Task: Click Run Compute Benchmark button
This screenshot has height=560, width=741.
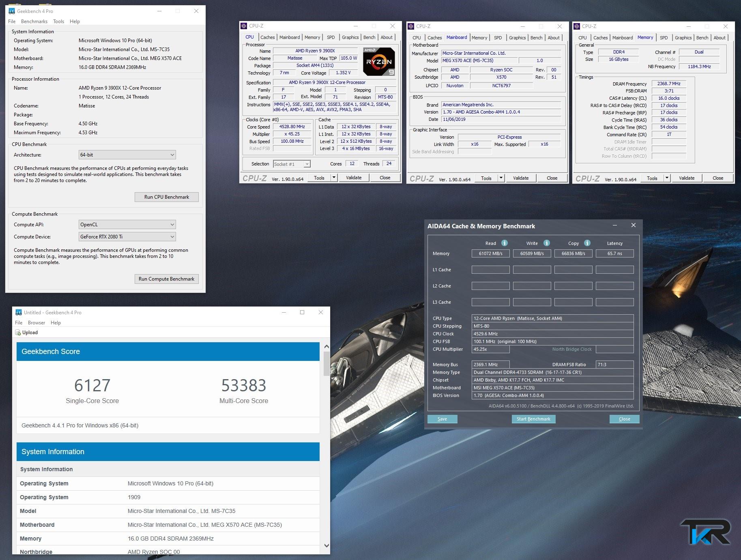Action: [167, 279]
